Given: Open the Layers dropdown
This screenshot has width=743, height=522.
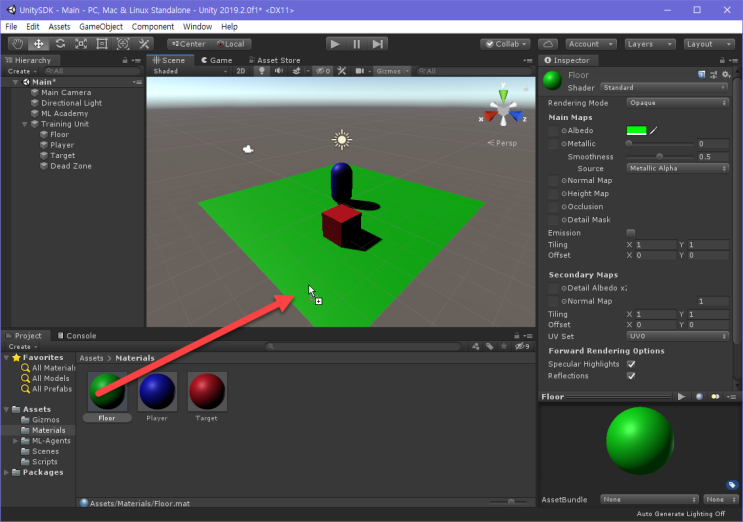Looking at the screenshot, I should (x=648, y=44).
